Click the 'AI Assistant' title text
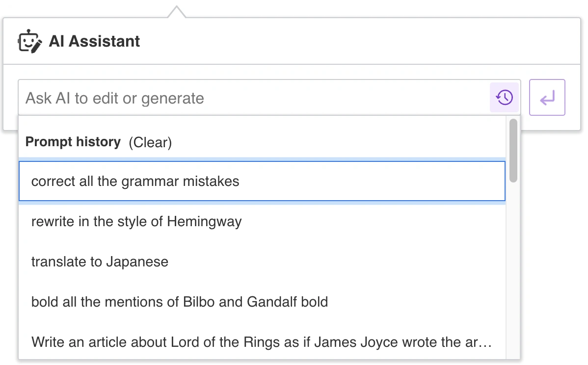 pyautogui.click(x=94, y=41)
